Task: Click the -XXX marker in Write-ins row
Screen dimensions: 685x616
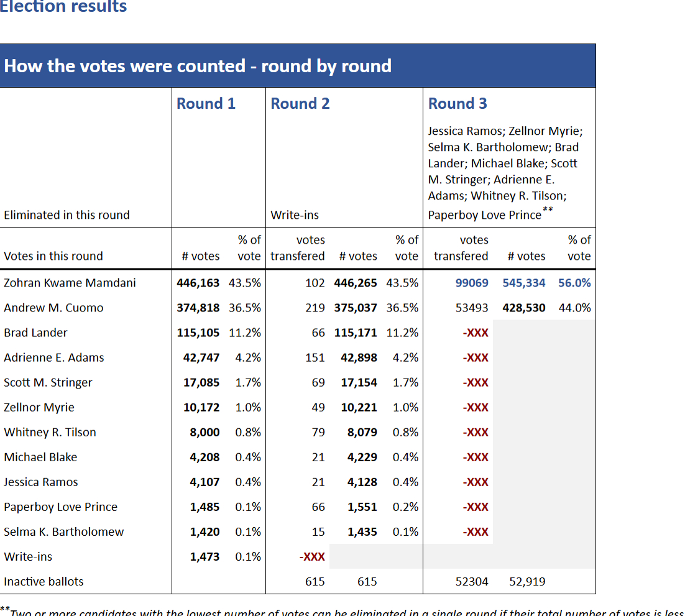Action: (x=312, y=556)
